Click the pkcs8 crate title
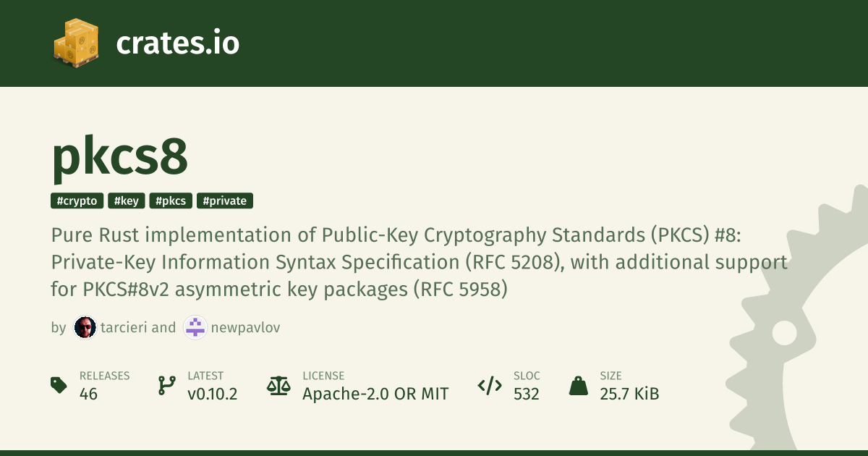The image size is (868, 456). pos(120,156)
